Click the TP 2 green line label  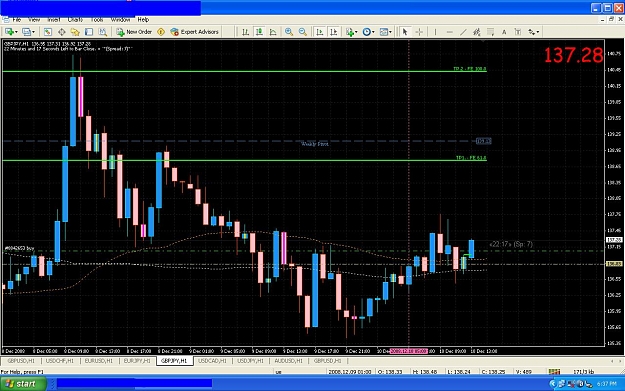coord(470,69)
